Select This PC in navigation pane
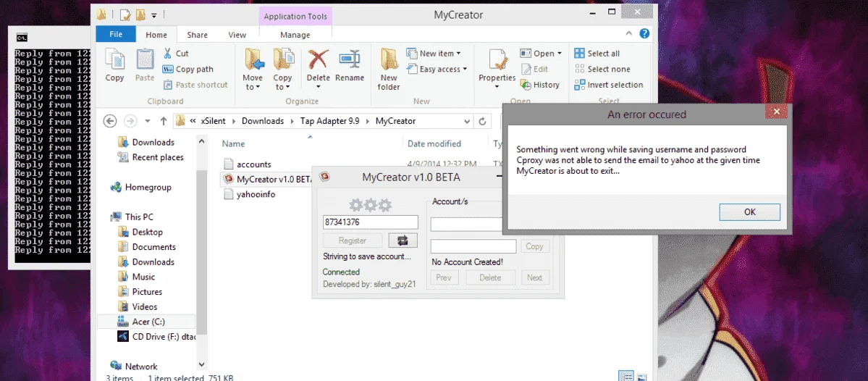 (x=132, y=217)
